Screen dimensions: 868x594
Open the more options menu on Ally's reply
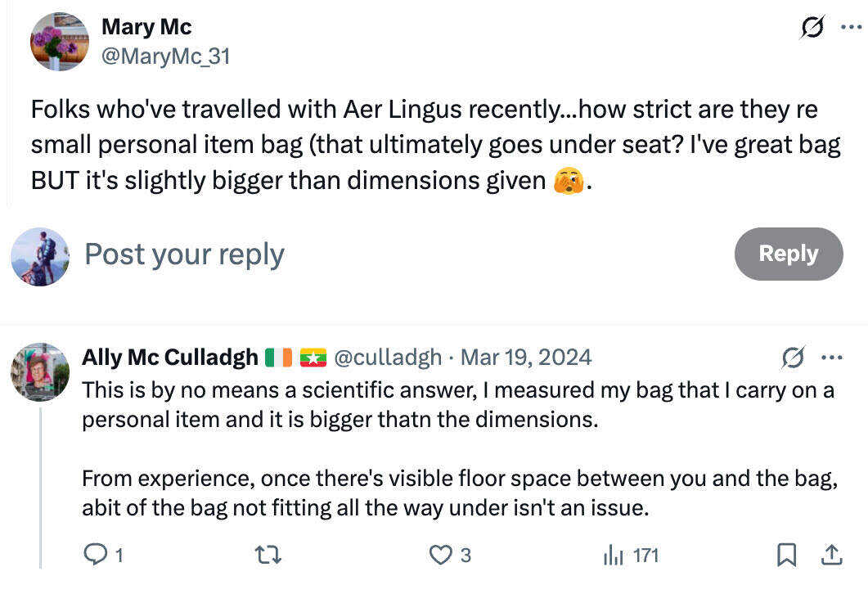tap(831, 358)
